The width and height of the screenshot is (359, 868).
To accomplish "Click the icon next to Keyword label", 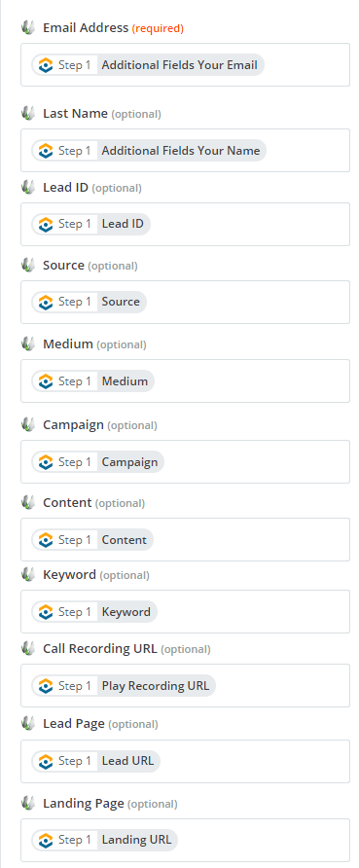I will tap(27, 574).
